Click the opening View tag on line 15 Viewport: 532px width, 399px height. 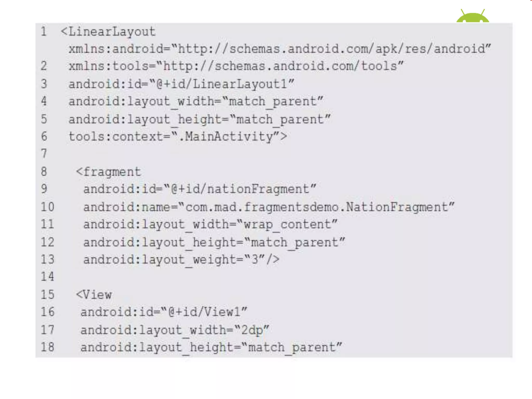pos(94,295)
